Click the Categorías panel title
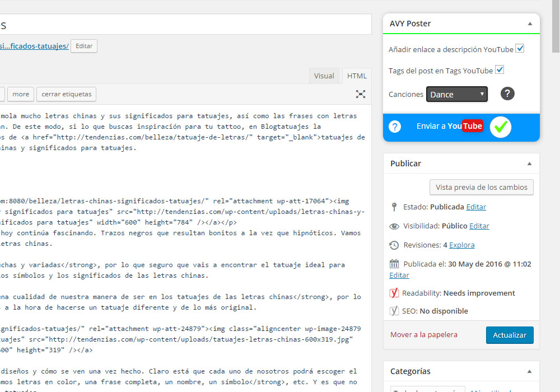This screenshot has height=392, width=560. (x=410, y=371)
